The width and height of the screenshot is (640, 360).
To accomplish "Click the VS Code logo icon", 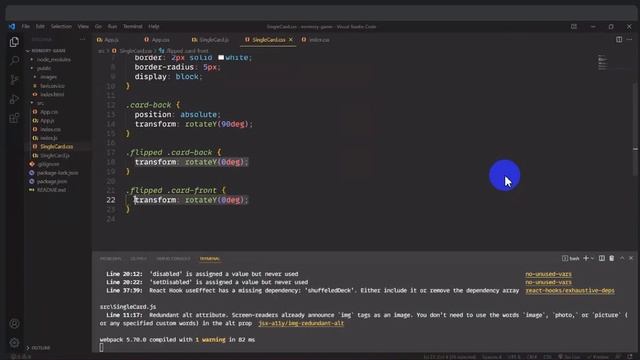I will click(x=12, y=27).
